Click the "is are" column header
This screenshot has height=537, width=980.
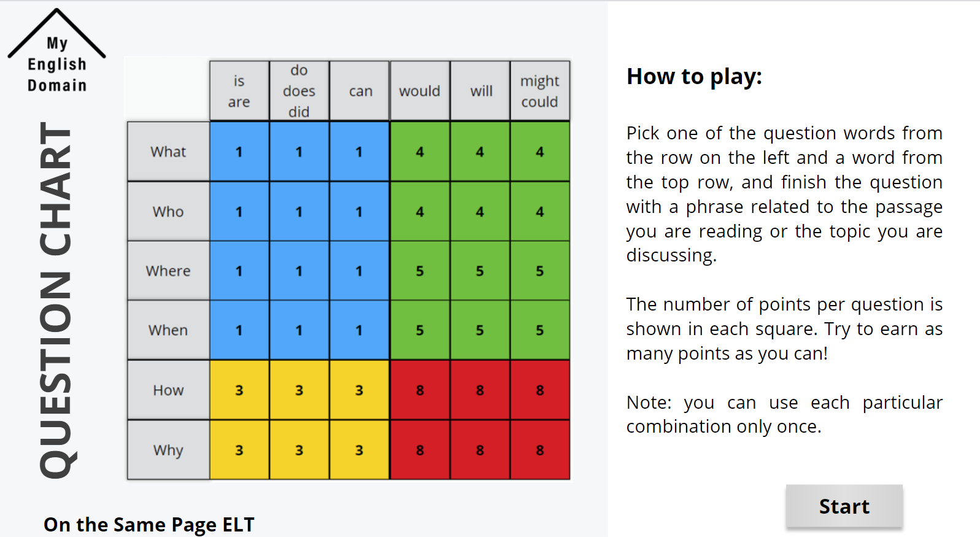click(239, 91)
